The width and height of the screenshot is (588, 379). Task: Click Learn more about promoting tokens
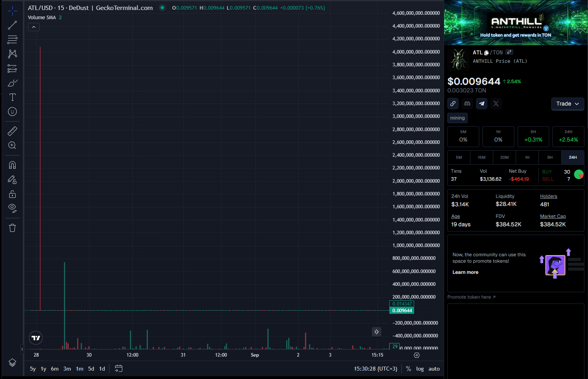coord(465,272)
